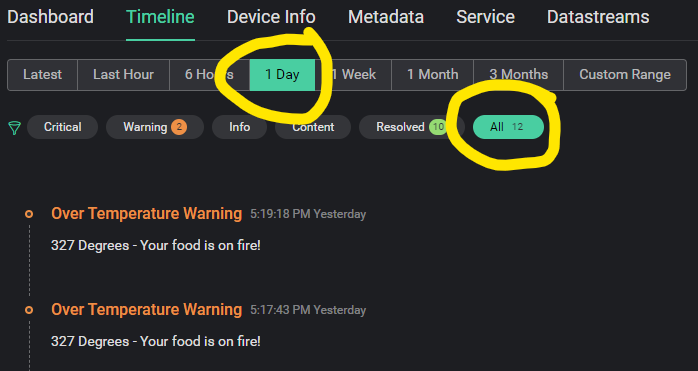Go to the Service tab
The width and height of the screenshot is (698, 371).
485,17
